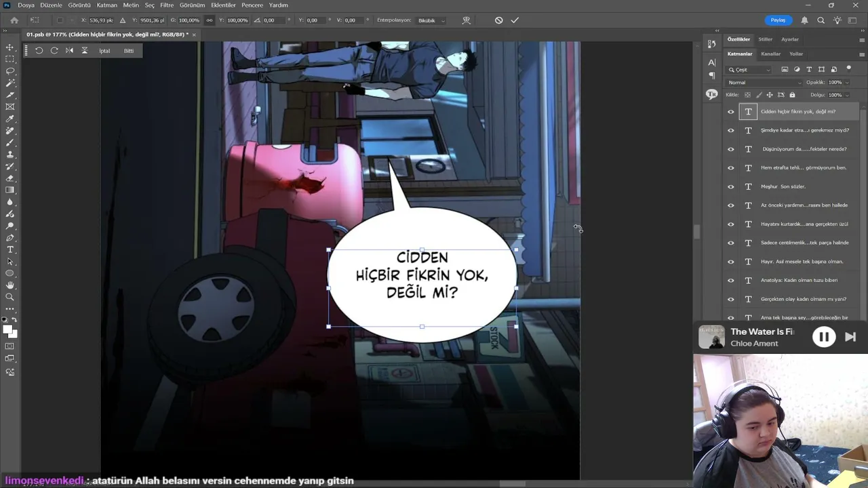868x488 pixels.
Task: Select the Lasso tool
Action: point(10,71)
